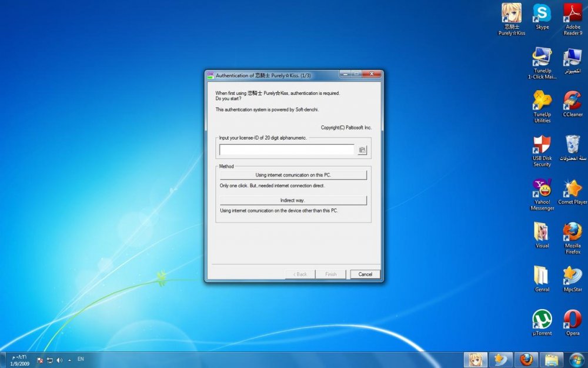Viewport: 588px width, 368px height.
Task: Launch Opera browser from desktop
Action: pos(572,320)
